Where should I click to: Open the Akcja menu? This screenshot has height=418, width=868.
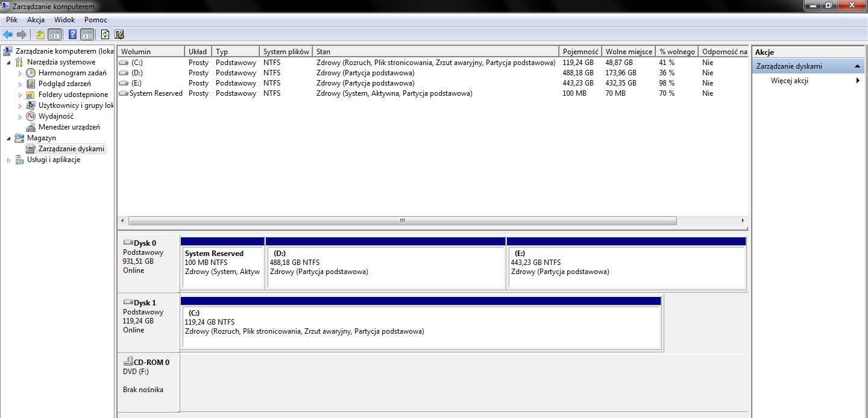click(36, 20)
